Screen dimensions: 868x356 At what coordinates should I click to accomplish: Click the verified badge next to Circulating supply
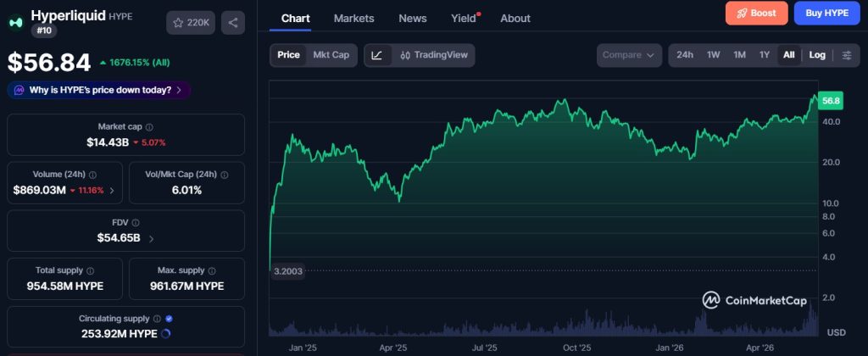169,319
